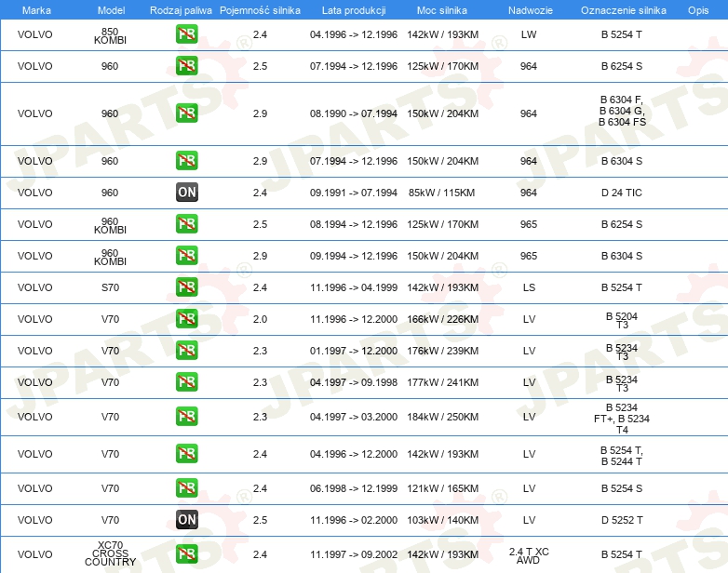Viewport: 728px width, 573px height.
Task: Click the petrol icon in the V70 121kW row
Action: pos(186,488)
